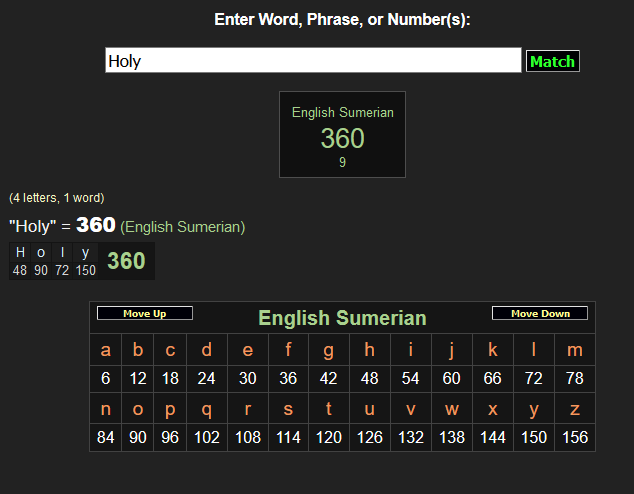634x494 pixels.
Task: Click letter o in cipher table
Action: click(138, 409)
